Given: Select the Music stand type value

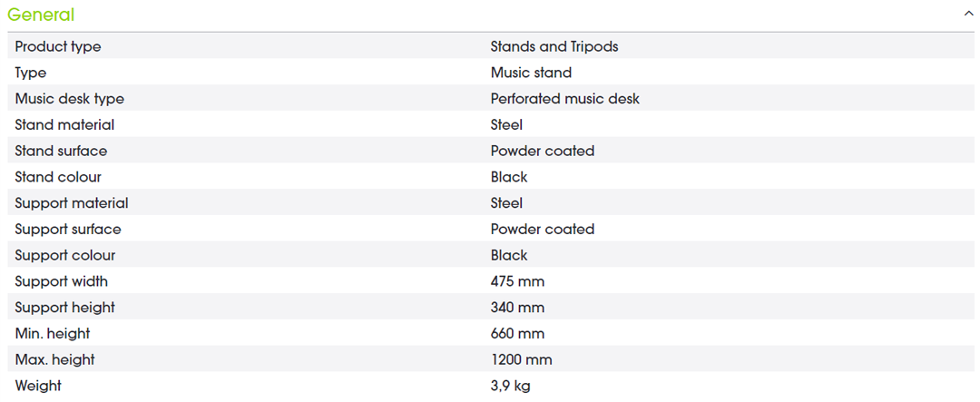Looking at the screenshot, I should pyautogui.click(x=531, y=73).
